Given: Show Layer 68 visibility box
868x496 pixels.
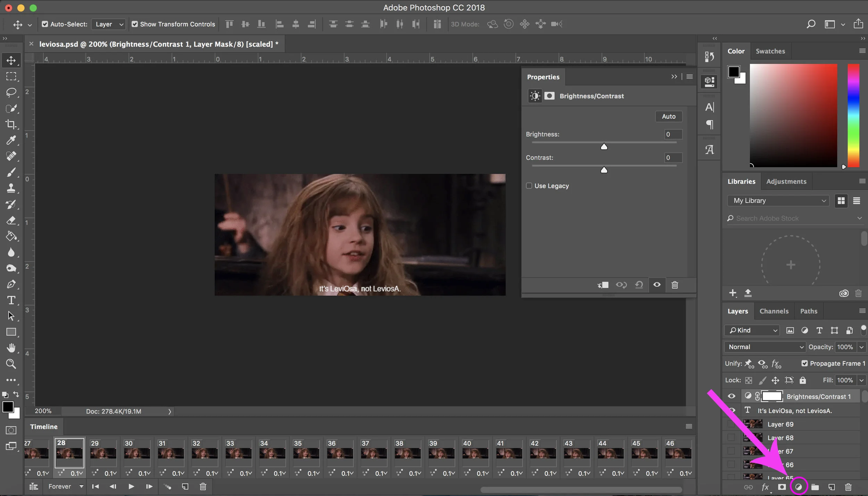Looking at the screenshot, I should tap(731, 438).
